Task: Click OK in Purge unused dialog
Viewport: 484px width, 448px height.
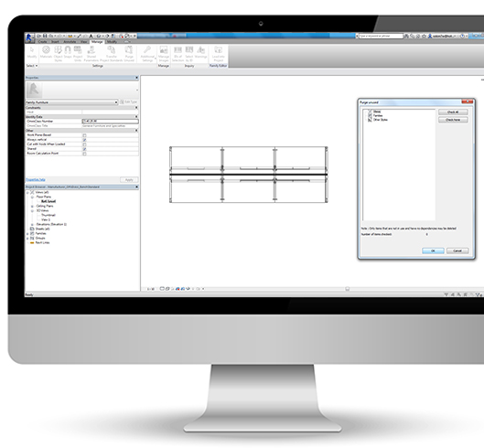Action: click(433, 251)
